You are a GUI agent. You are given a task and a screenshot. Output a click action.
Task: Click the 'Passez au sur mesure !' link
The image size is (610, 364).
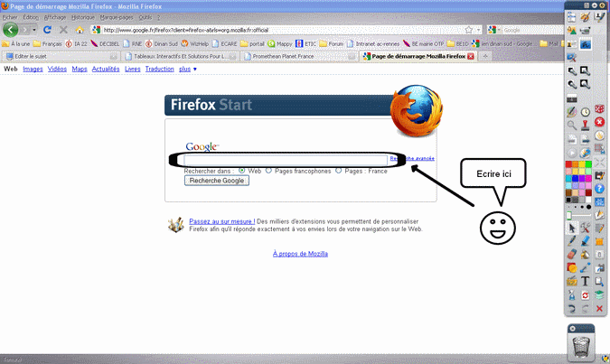[x=221, y=221]
